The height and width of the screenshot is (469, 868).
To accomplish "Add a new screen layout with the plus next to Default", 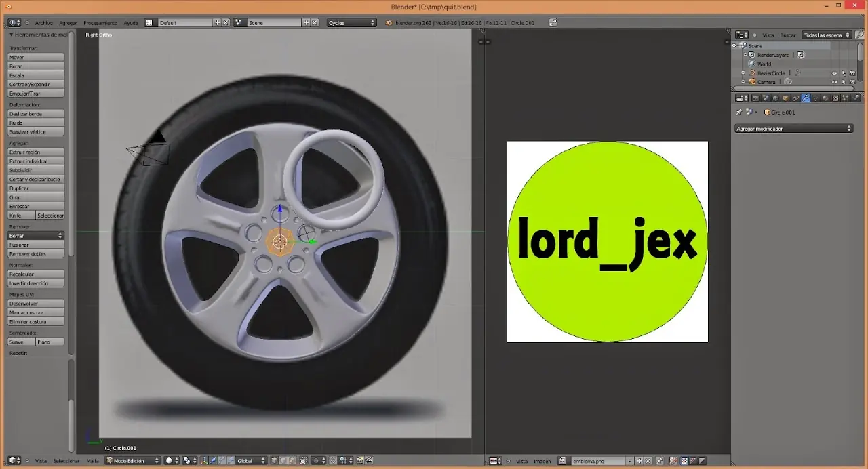I will click(x=217, y=22).
